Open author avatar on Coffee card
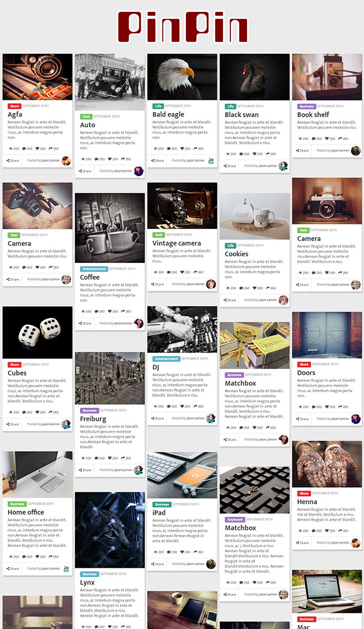Screen dimensions: 364x629 click(139, 323)
